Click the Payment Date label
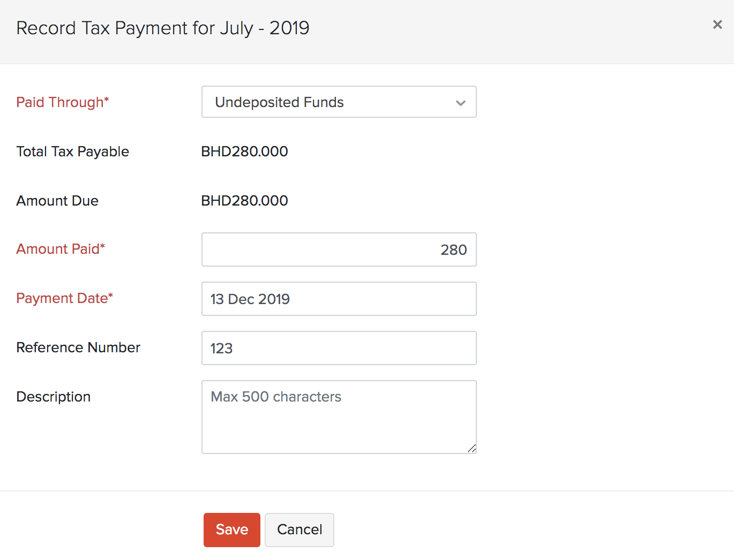Viewport: 734px width, 560px height. 64,298
